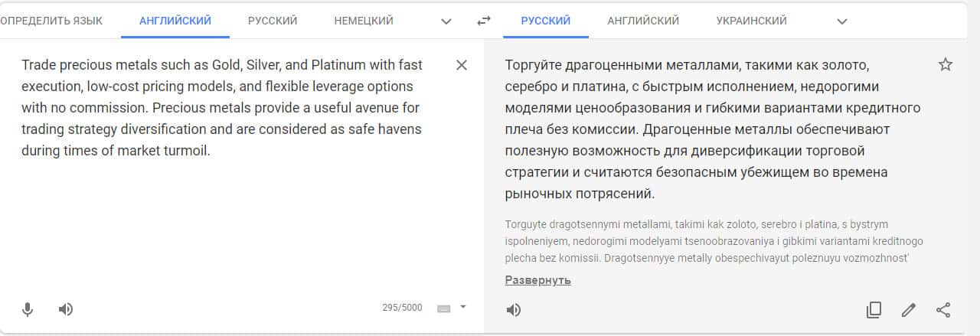Save translation with the star icon
The height and width of the screenshot is (336, 980).
pyautogui.click(x=945, y=65)
